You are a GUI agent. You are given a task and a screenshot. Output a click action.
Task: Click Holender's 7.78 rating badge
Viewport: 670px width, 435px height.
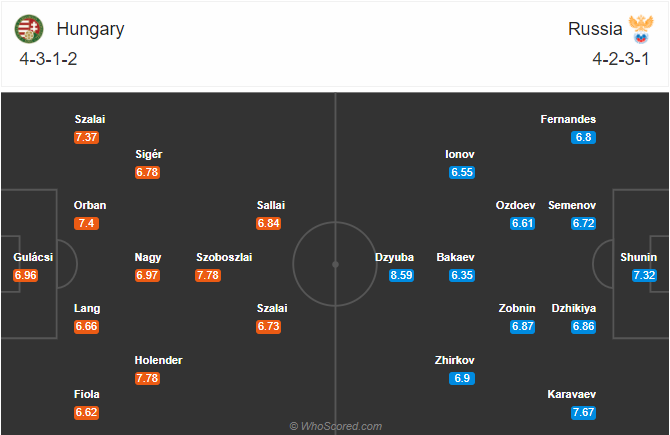147,378
